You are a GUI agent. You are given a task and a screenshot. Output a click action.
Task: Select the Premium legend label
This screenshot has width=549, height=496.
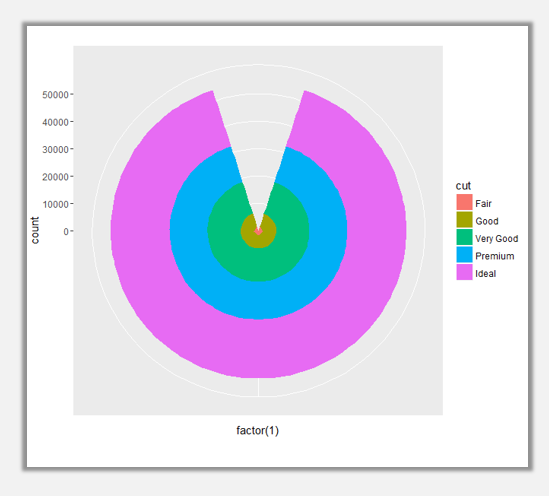point(494,256)
